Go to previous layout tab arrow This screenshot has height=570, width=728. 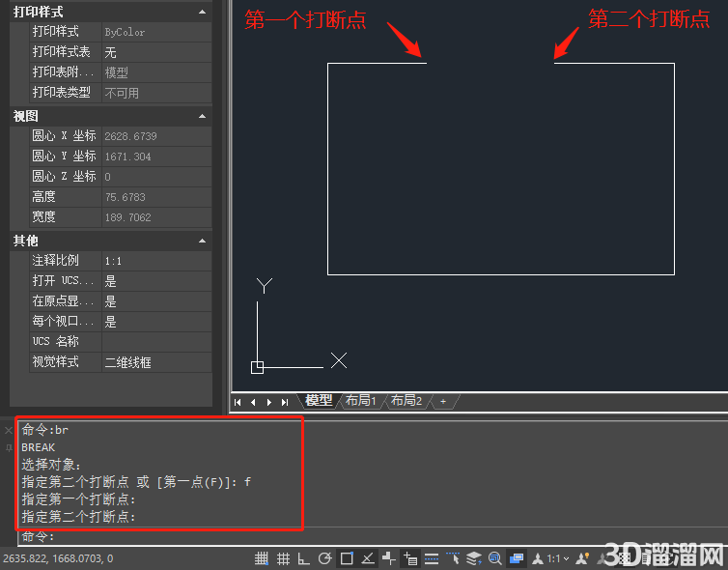click(x=253, y=402)
